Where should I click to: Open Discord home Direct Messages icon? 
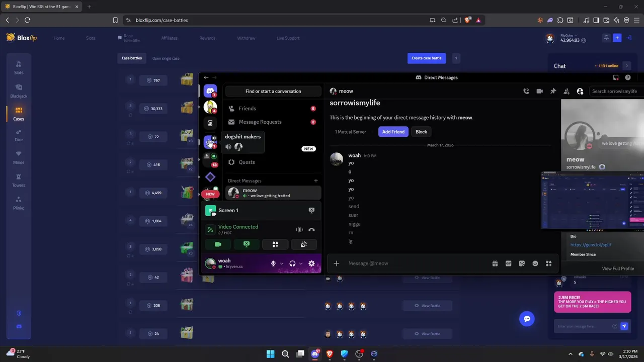[210, 91]
